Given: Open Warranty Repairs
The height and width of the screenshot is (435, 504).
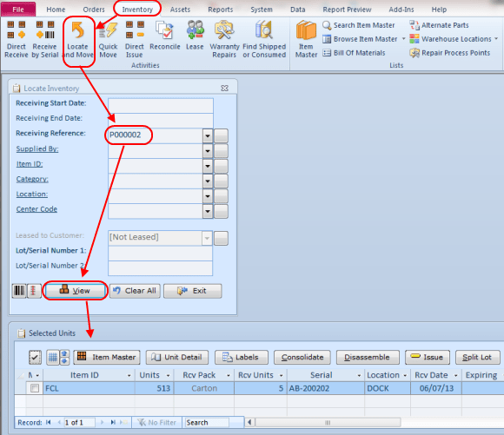Looking at the screenshot, I should tap(224, 39).
